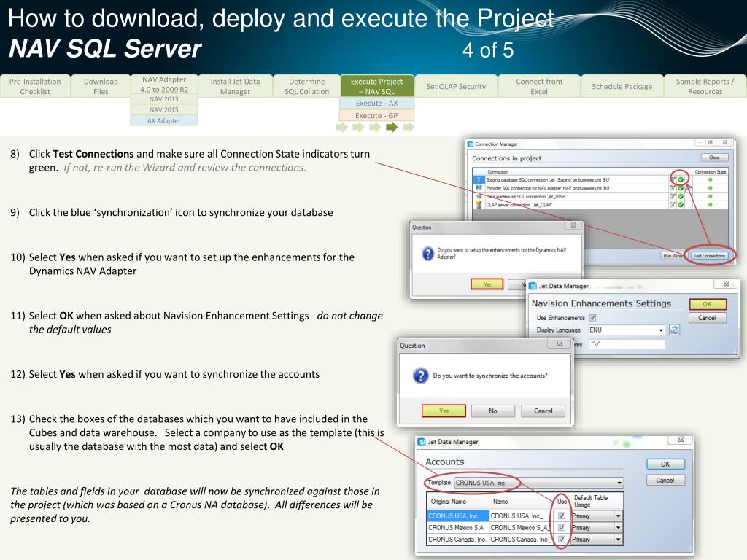Select CRONUS Mexico S_A_ name cell
Screen dimensions: 747x560
(x=520, y=528)
